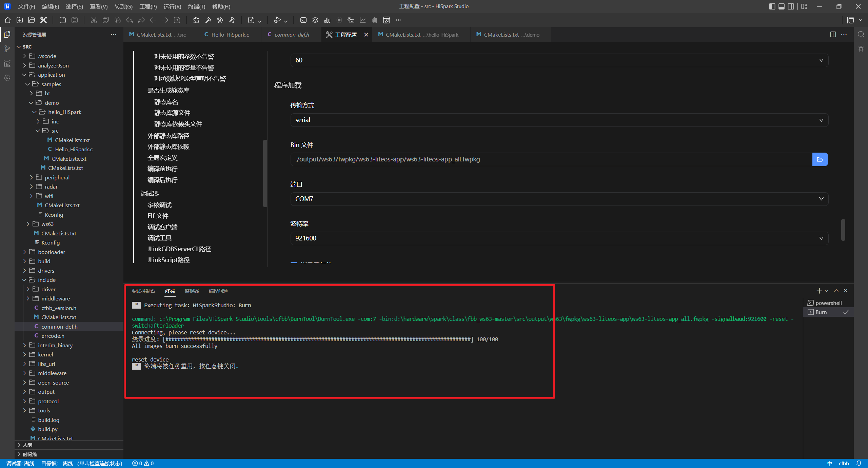Open the 921600 baud rate dropdown

[559, 238]
